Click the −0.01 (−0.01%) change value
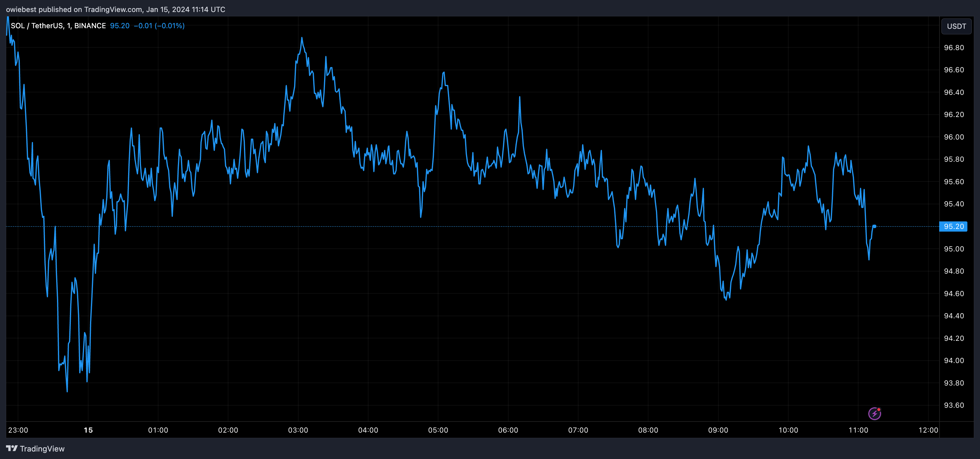 tap(159, 26)
